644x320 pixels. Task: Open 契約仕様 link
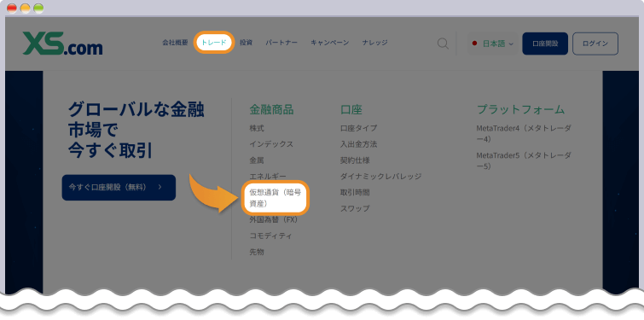click(x=355, y=160)
